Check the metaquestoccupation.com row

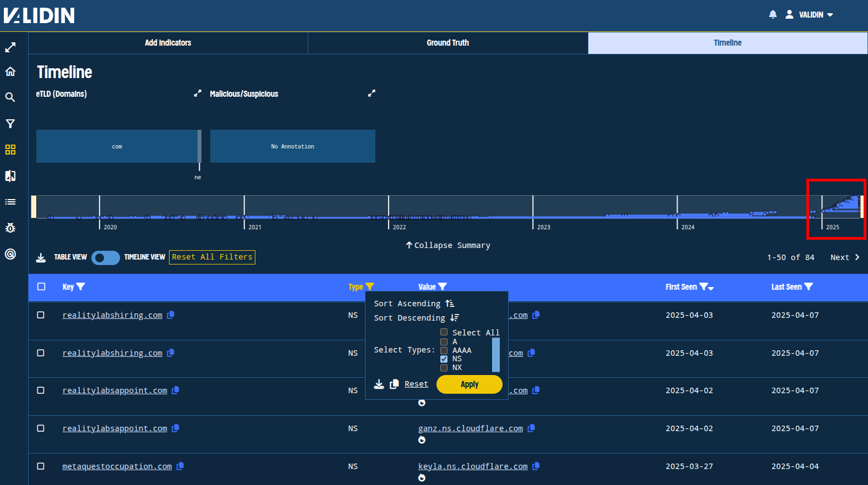(41, 466)
